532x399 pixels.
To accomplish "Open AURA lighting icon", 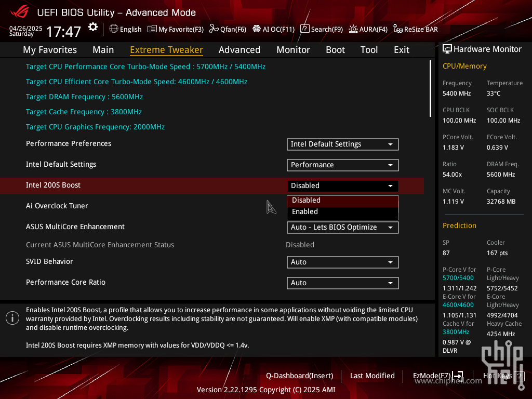I will [x=353, y=29].
